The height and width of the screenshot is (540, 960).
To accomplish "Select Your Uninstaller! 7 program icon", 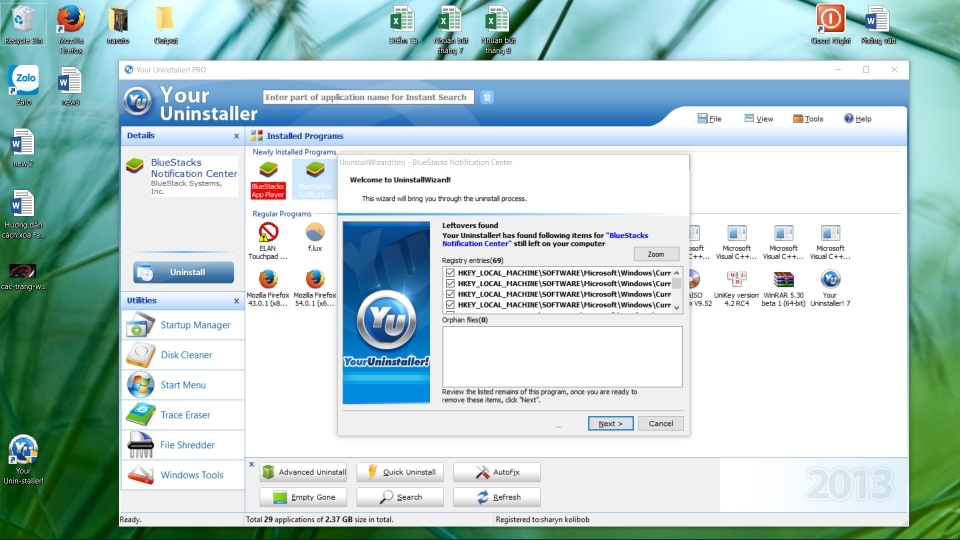I will pos(830,288).
